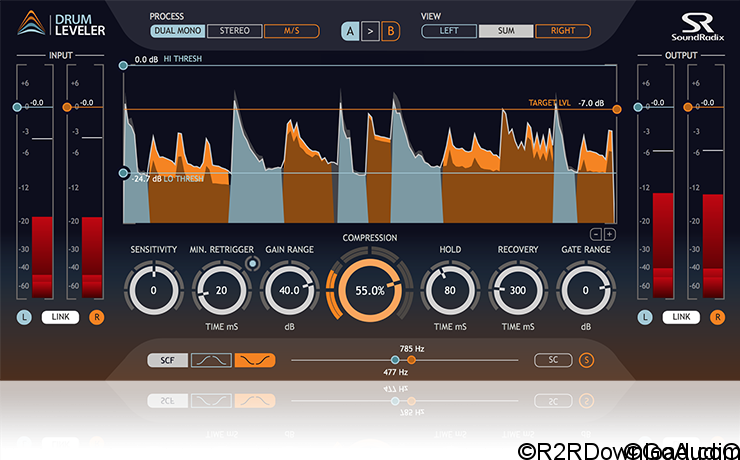Viewport: 740px width, 460px height.
Task: Click the 0.0 dB HI THRESH value
Action: click(146, 59)
